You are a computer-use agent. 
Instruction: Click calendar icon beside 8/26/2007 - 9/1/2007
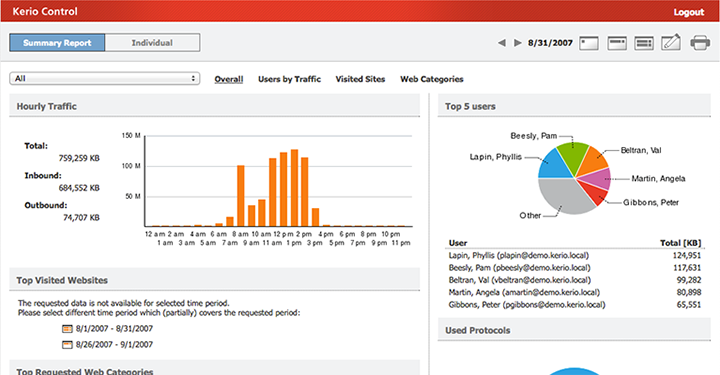click(68, 345)
